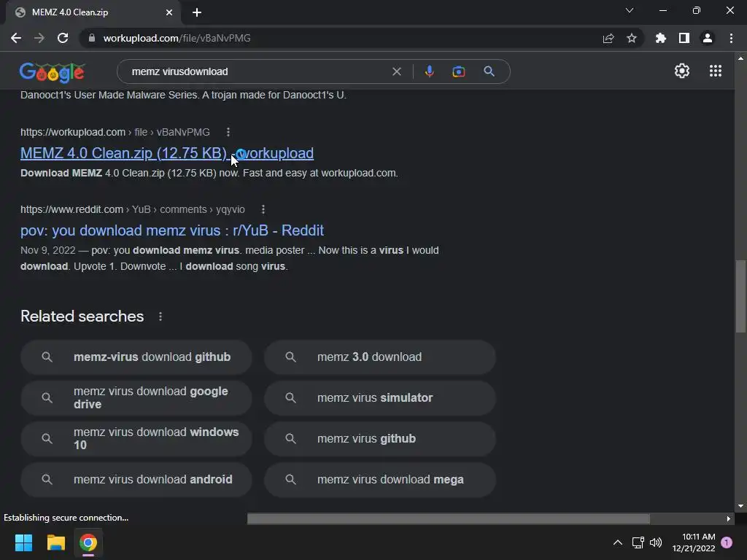
Task: Search related term memz virus github
Action: (x=379, y=438)
